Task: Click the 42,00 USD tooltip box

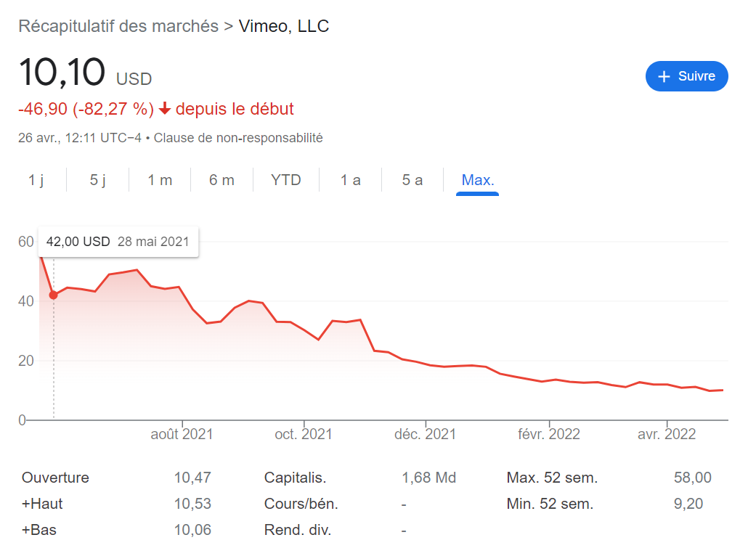Action: [118, 242]
